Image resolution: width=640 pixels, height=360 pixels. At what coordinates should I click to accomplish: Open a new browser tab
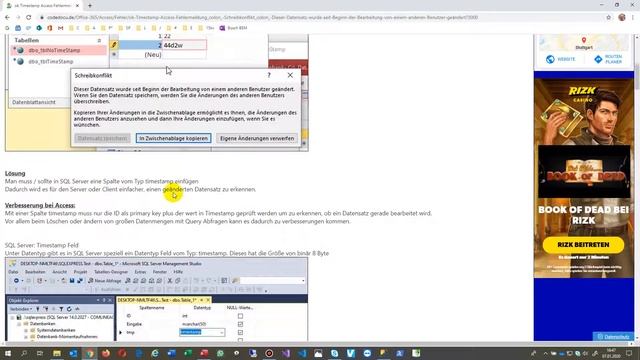(90, 6)
